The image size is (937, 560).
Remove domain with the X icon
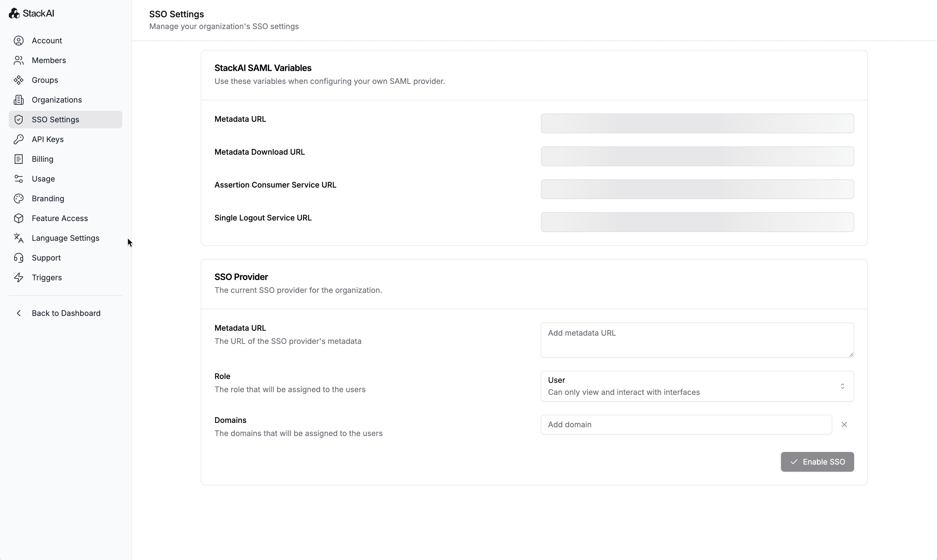click(x=844, y=425)
